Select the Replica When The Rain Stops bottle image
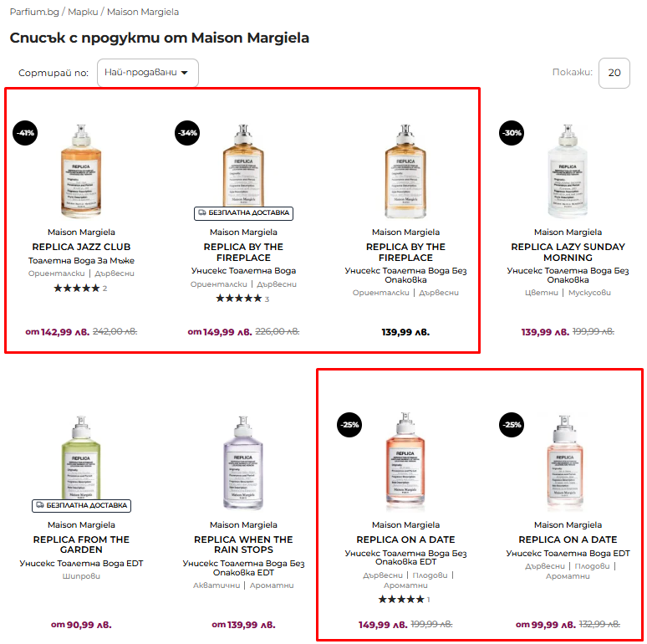The image size is (647, 644). point(243,463)
